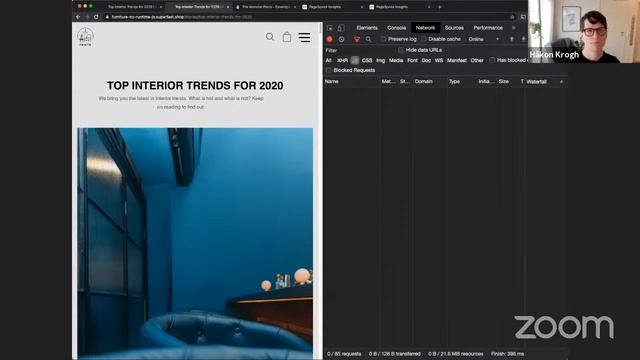
Task: Switch to the Sources tab
Action: point(454,28)
